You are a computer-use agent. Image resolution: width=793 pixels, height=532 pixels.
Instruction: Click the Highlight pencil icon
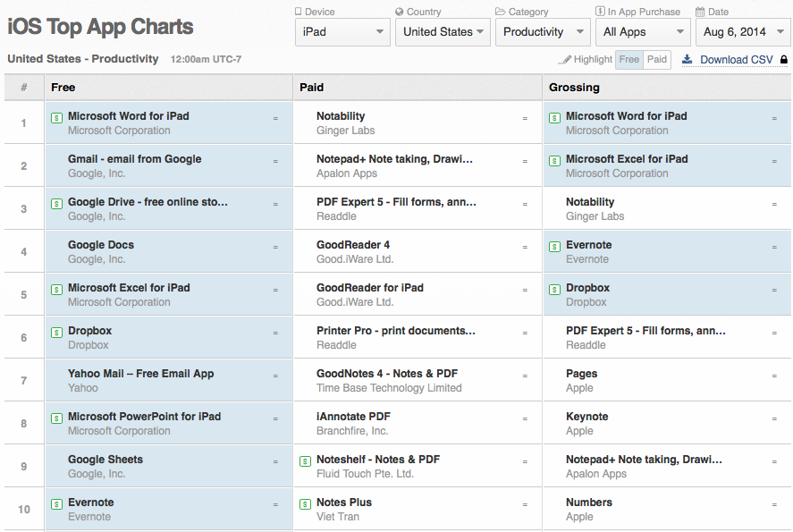pyautogui.click(x=564, y=60)
